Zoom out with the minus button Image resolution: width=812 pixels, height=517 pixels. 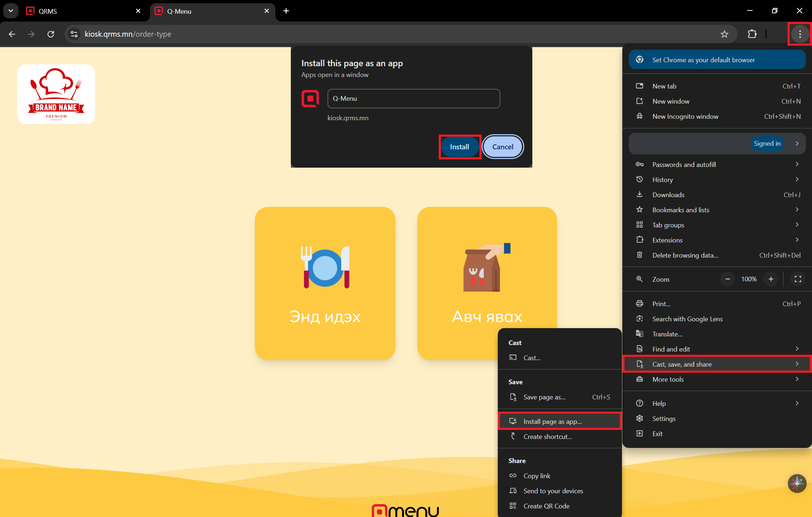727,279
